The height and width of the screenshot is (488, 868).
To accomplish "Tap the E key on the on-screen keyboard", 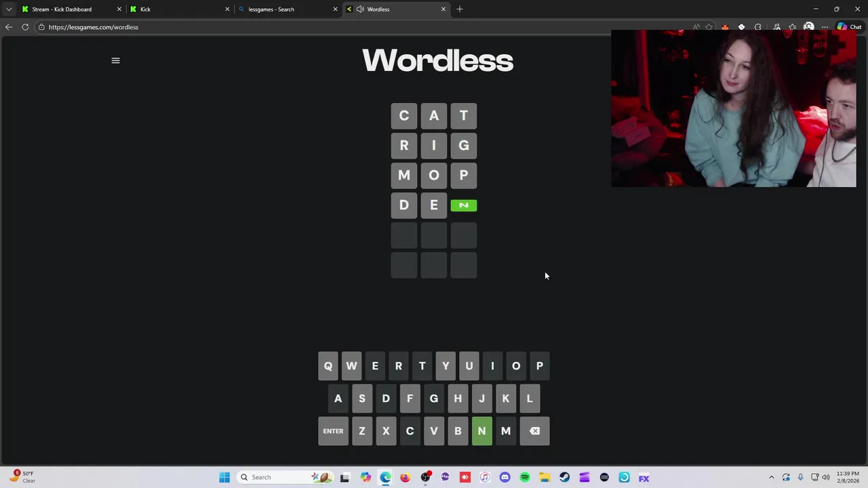I will pos(375,366).
